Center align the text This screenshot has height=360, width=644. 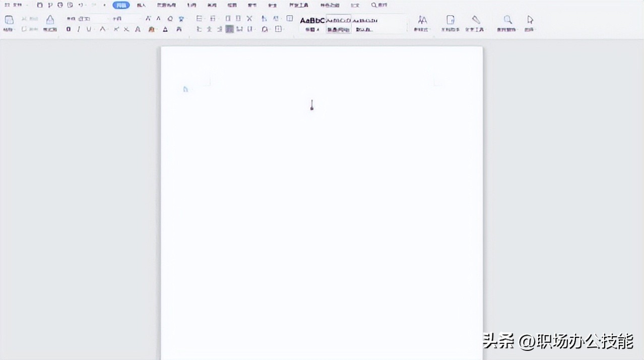tap(209, 29)
